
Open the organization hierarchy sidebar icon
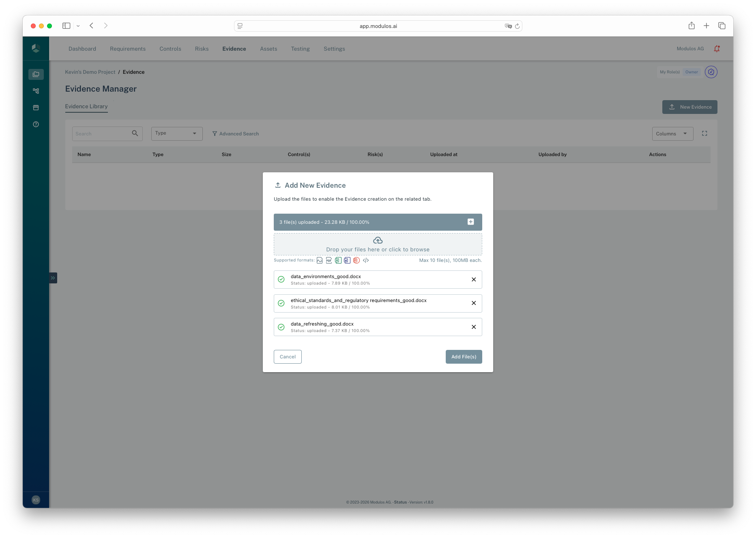(x=36, y=91)
